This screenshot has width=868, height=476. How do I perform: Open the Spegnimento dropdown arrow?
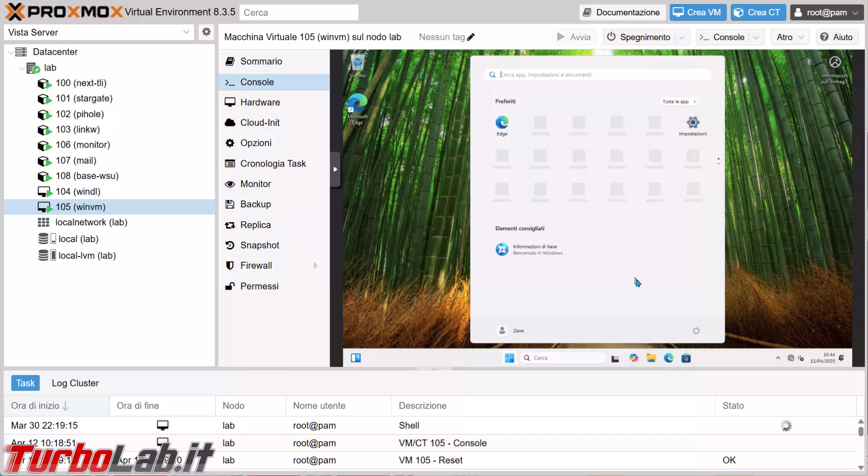[682, 37]
